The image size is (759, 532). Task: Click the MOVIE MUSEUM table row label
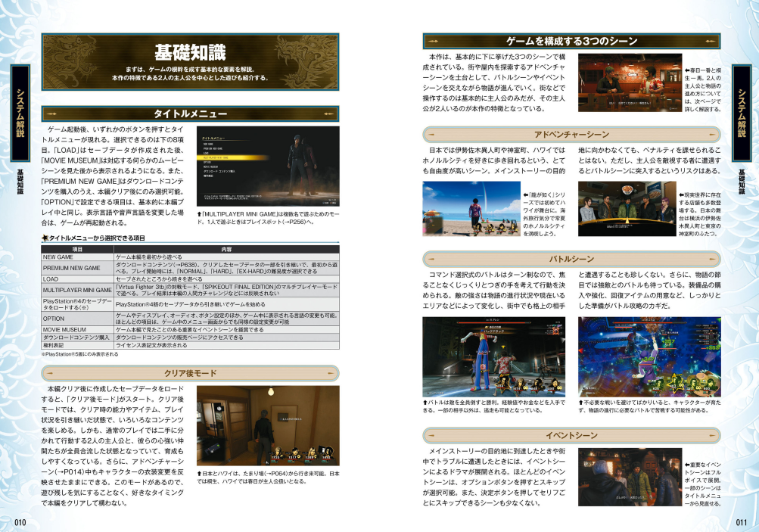64,330
